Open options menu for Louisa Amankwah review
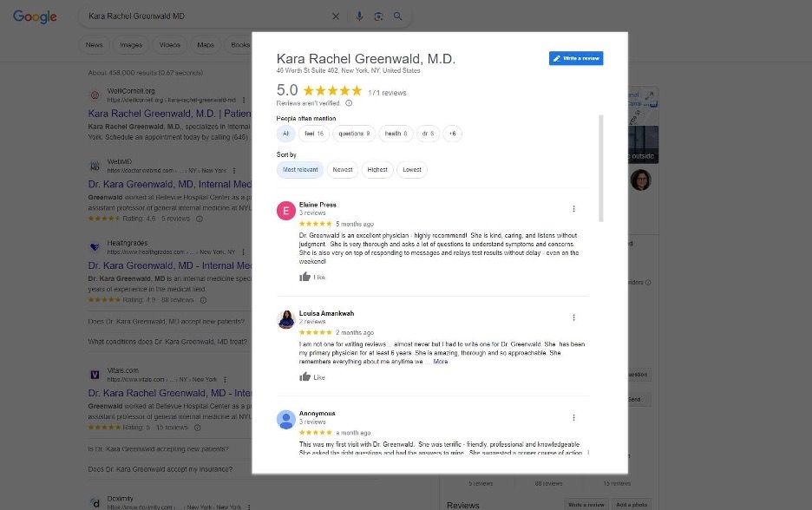The height and width of the screenshot is (510, 812). pos(573,317)
